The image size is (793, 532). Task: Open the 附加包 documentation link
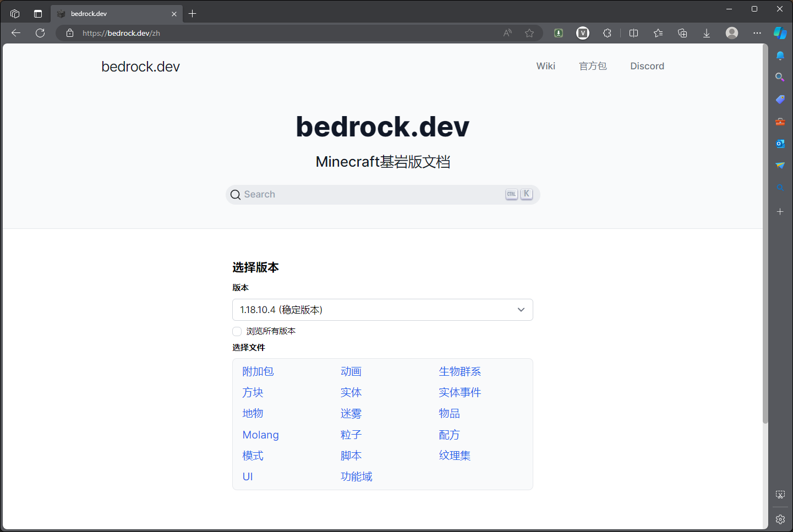258,371
